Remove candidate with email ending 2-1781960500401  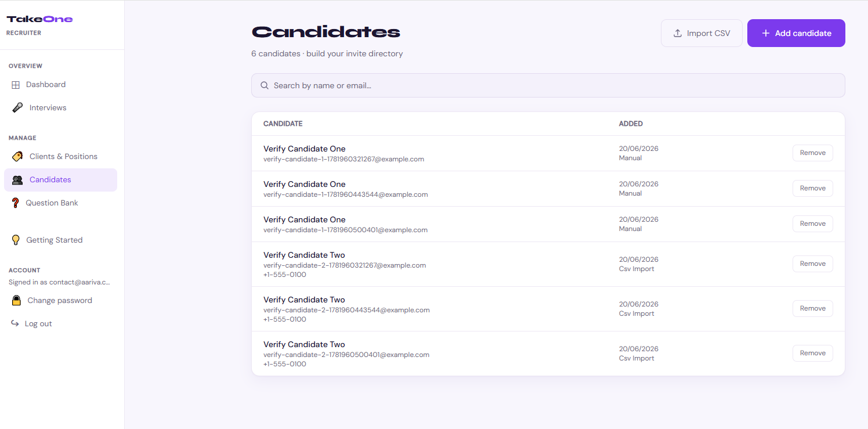coord(812,353)
